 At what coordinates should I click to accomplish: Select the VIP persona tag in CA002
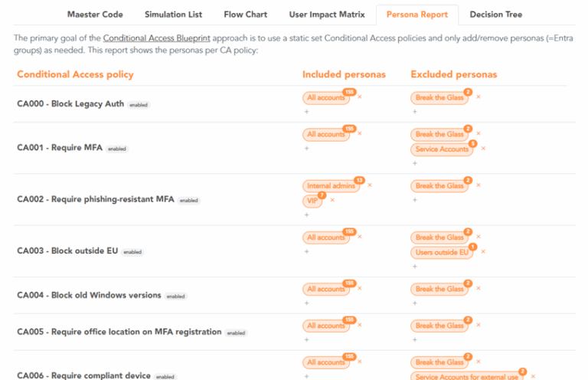(x=312, y=201)
